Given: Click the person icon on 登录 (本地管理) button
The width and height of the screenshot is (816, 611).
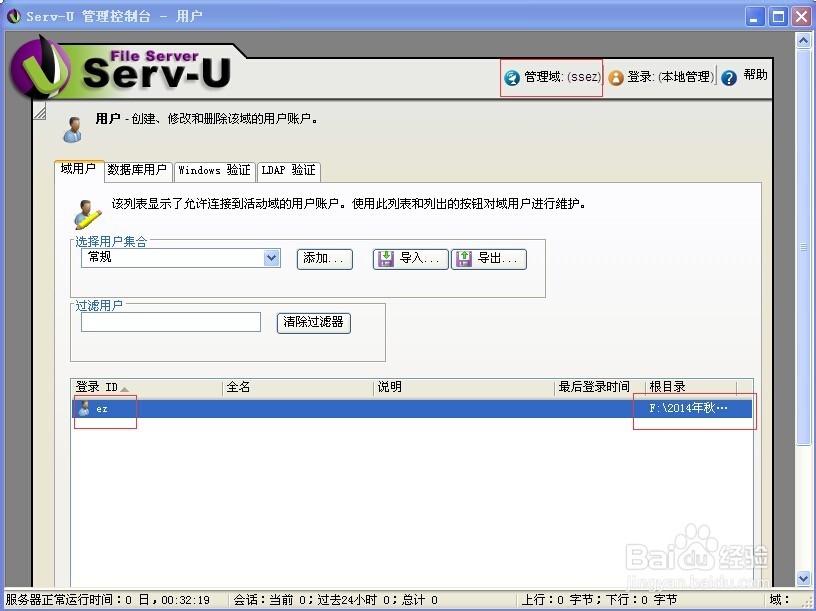Looking at the screenshot, I should pos(617,76).
